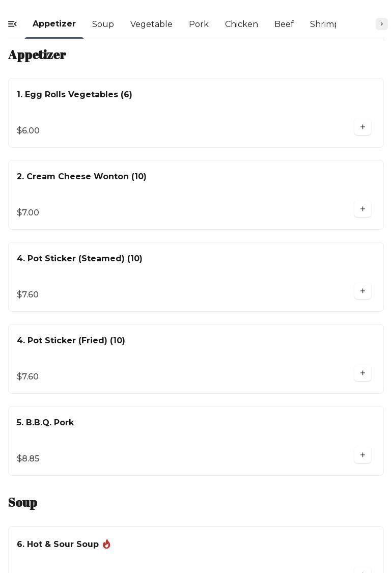Open Pot Sticker (Fried) item card
Image resolution: width=392 pixels, height=573 pixels.
click(x=71, y=341)
